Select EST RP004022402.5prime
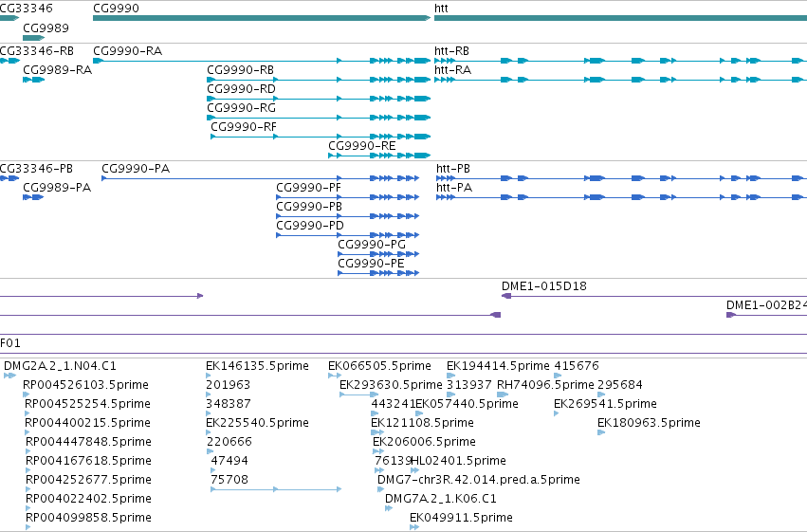 point(28,508)
